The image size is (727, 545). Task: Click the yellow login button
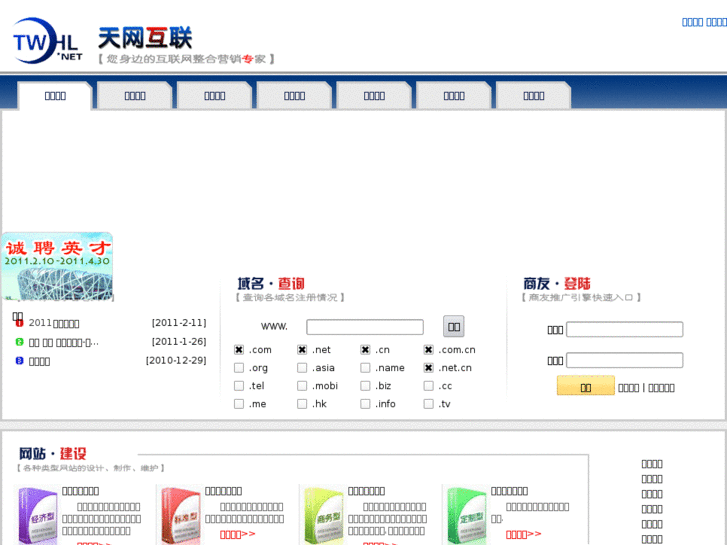pos(586,386)
